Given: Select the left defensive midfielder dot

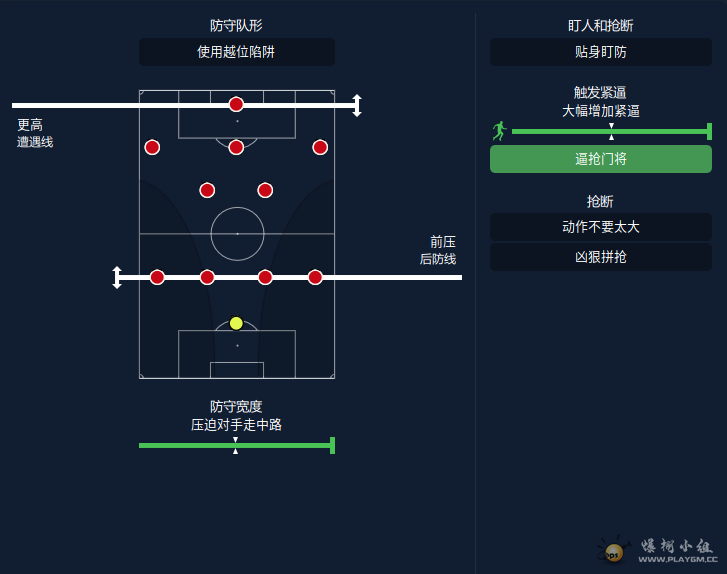Looking at the screenshot, I should pos(207,190).
